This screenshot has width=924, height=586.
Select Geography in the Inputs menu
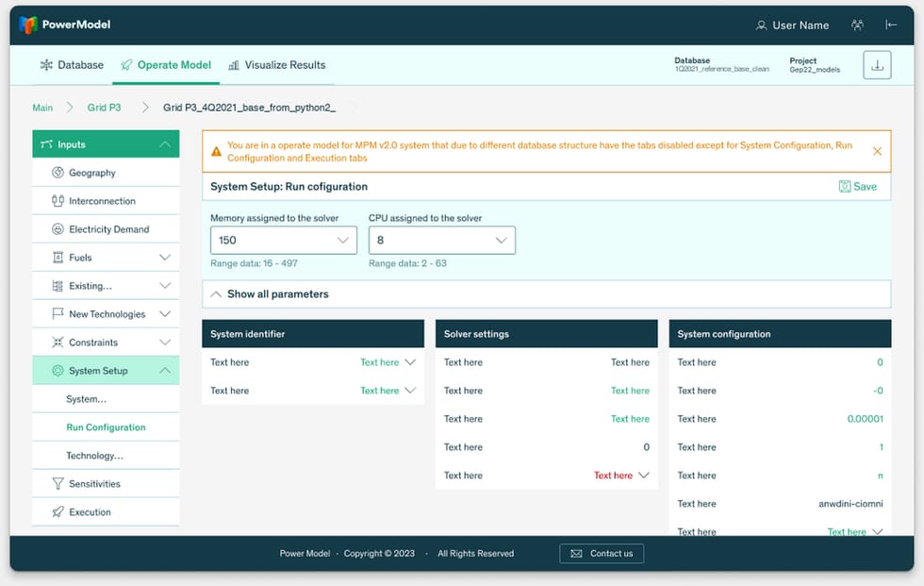click(106, 173)
